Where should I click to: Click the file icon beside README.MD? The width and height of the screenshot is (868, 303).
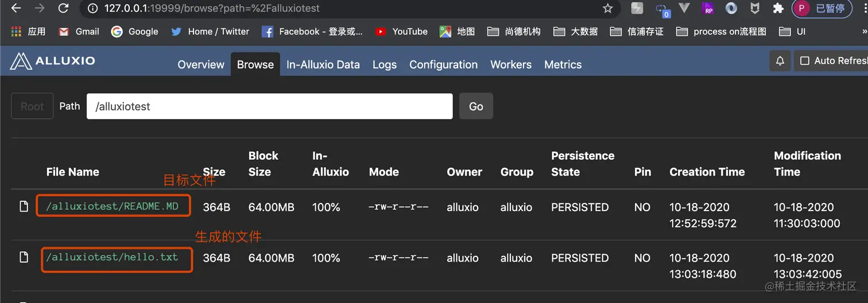pyautogui.click(x=24, y=206)
